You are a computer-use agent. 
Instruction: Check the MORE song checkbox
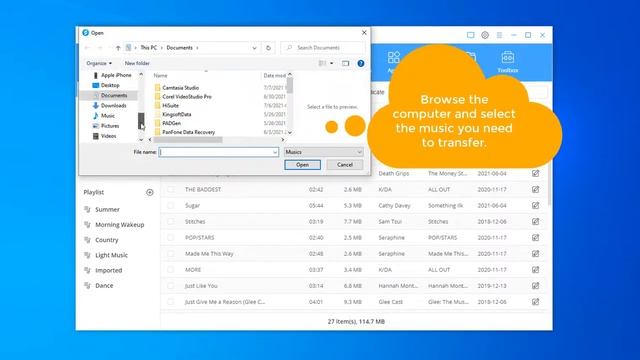coord(171,269)
